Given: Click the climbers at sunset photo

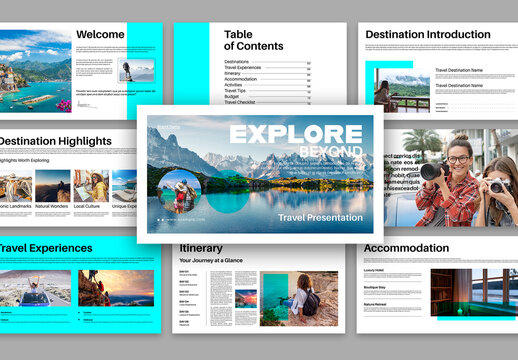Looking at the screenshot, I should point(116,288).
